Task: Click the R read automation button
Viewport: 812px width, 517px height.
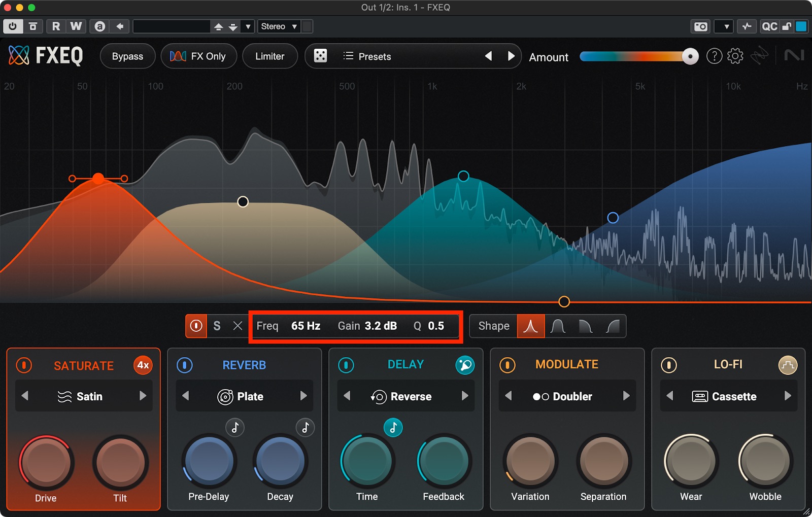Action: (x=56, y=26)
